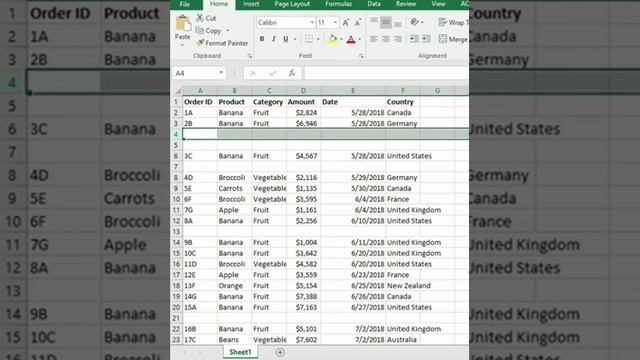Click the Fill Color paint bucket
This screenshot has width=640, height=360.
pos(333,39)
